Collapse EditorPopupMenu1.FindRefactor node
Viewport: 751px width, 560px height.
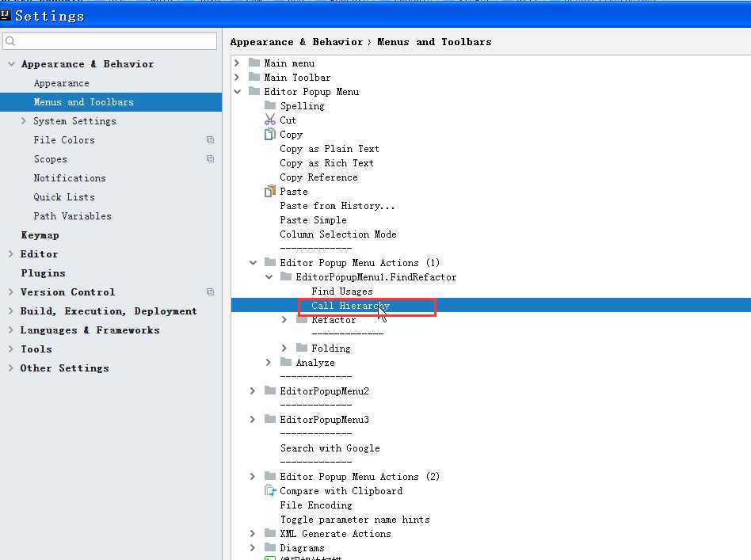tap(269, 277)
